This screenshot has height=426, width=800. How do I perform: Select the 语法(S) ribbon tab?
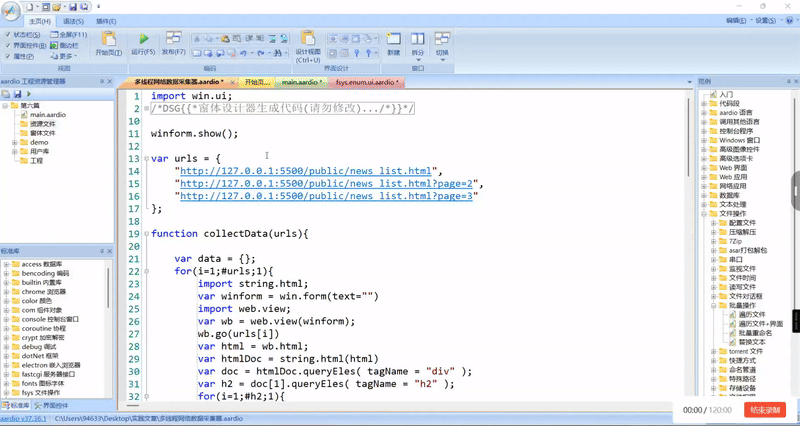click(73, 21)
